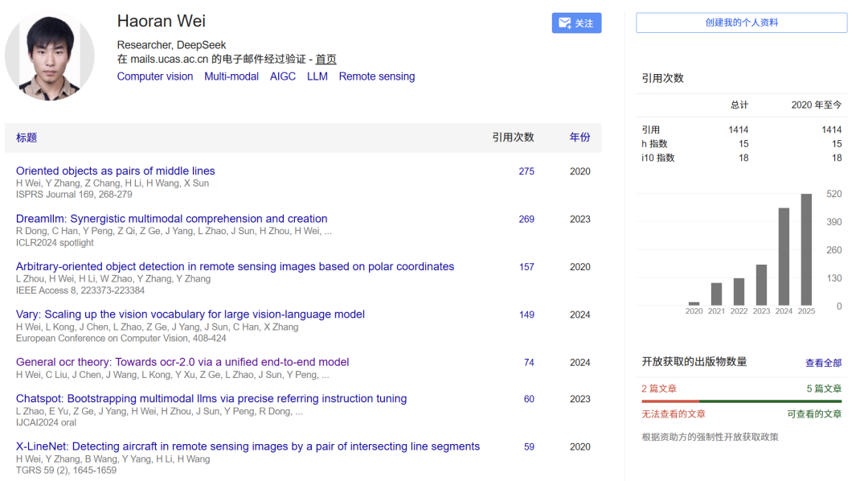Click the green 可查看的文章 progress bar
The image size is (868, 481).
click(770, 401)
